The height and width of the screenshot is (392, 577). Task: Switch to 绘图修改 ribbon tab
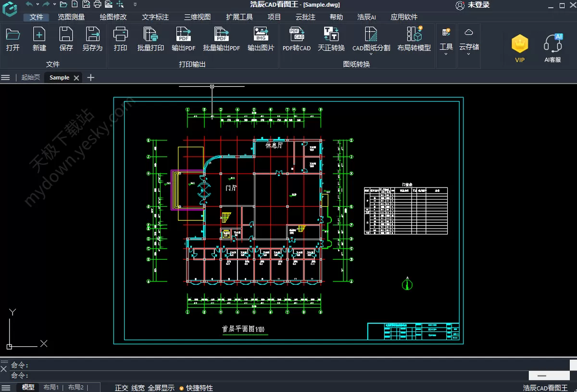(113, 17)
